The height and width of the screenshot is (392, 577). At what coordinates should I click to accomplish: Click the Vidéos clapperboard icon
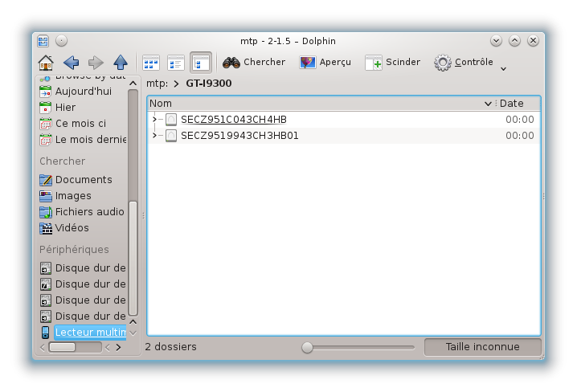(46, 228)
